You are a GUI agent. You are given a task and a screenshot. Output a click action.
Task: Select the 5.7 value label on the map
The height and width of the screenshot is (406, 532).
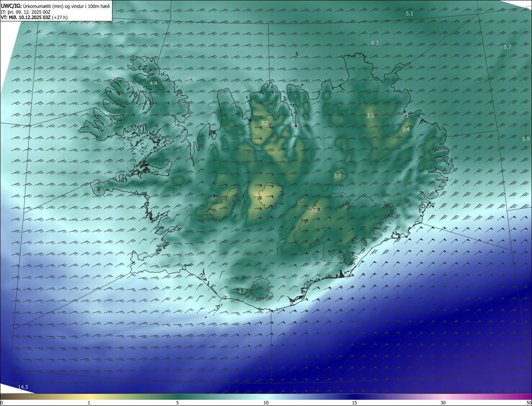click(507, 47)
